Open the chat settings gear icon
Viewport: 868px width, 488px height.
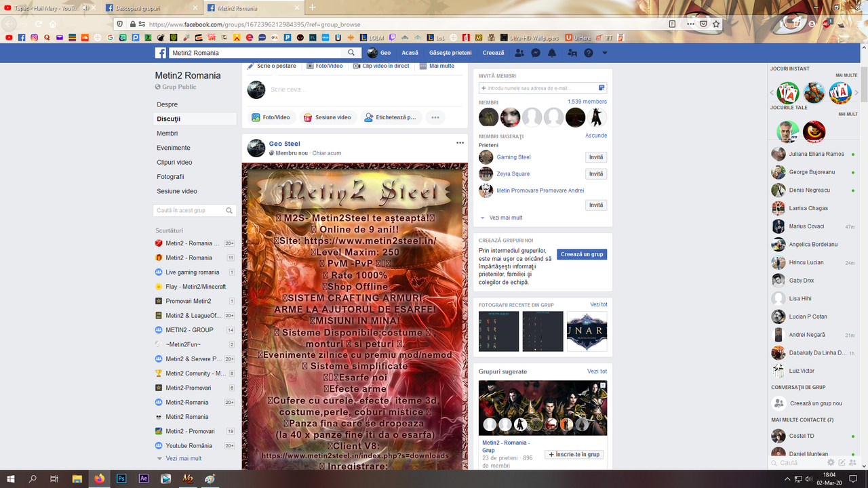[831, 462]
